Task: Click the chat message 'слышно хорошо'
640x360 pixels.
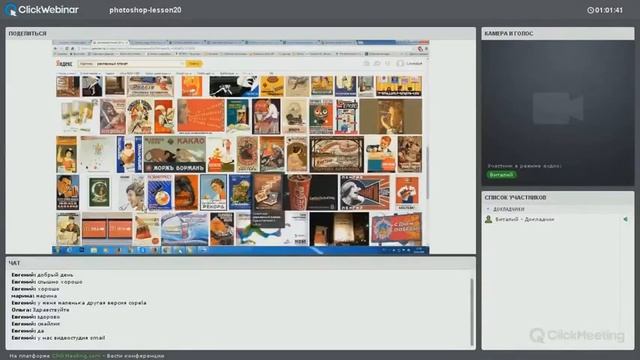Action: tap(60, 282)
